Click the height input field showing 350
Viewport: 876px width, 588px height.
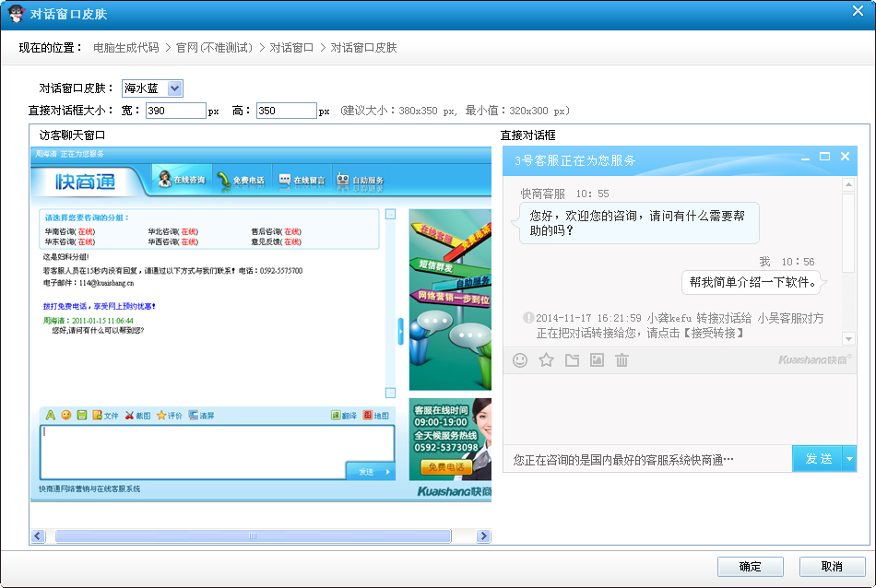coord(286,111)
